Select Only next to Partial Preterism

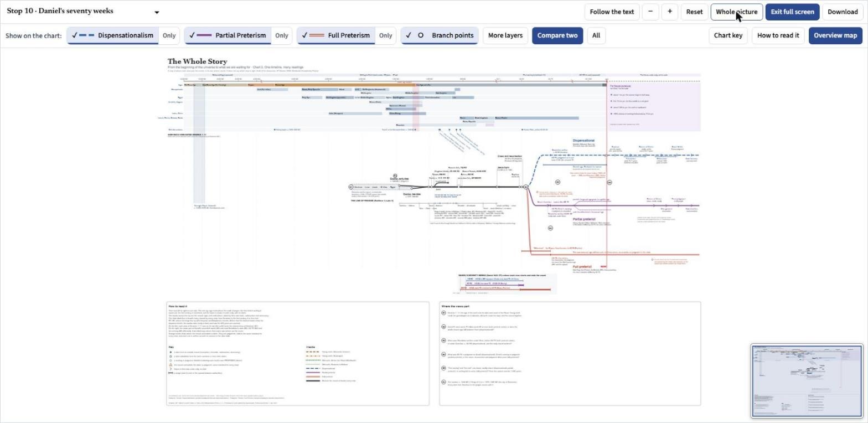click(282, 35)
